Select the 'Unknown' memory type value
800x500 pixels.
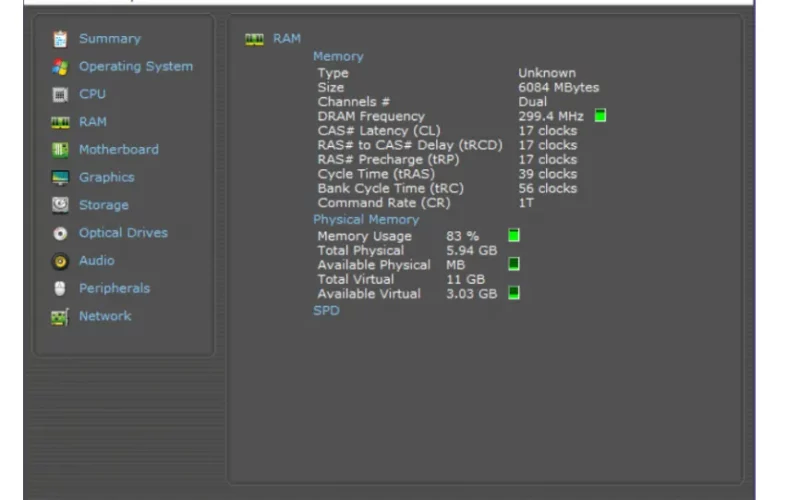[547, 73]
